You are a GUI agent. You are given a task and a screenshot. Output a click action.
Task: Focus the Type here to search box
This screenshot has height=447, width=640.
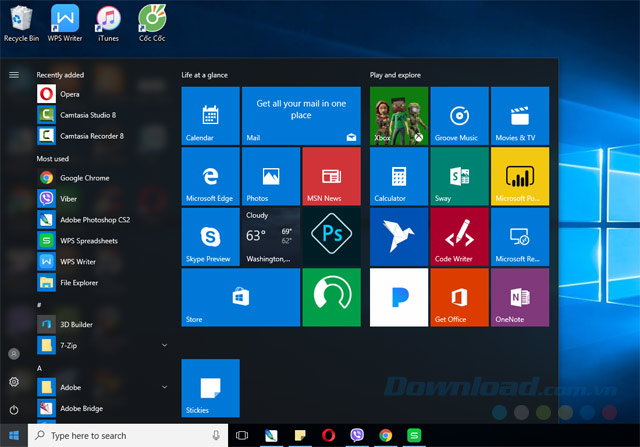(128, 436)
